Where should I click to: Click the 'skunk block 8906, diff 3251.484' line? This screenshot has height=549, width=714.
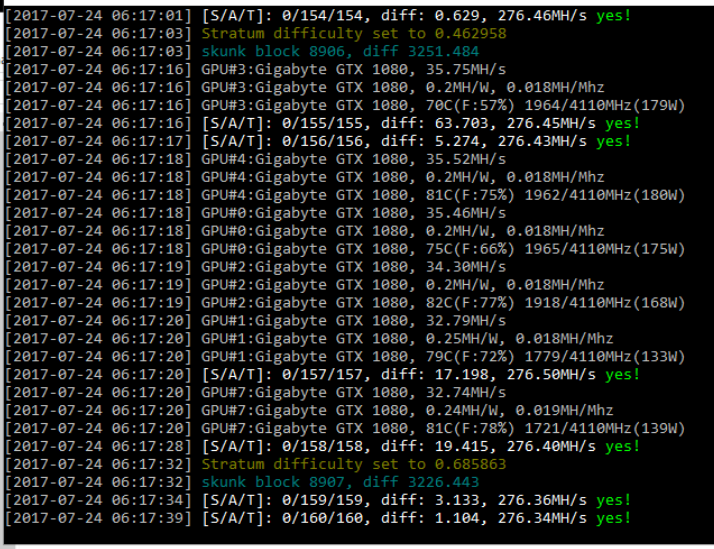click(242, 51)
